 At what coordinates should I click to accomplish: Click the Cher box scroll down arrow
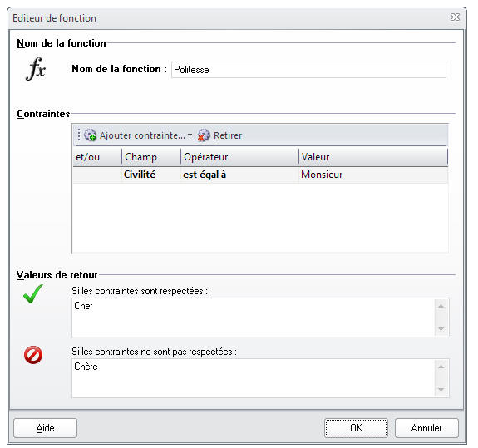441,329
